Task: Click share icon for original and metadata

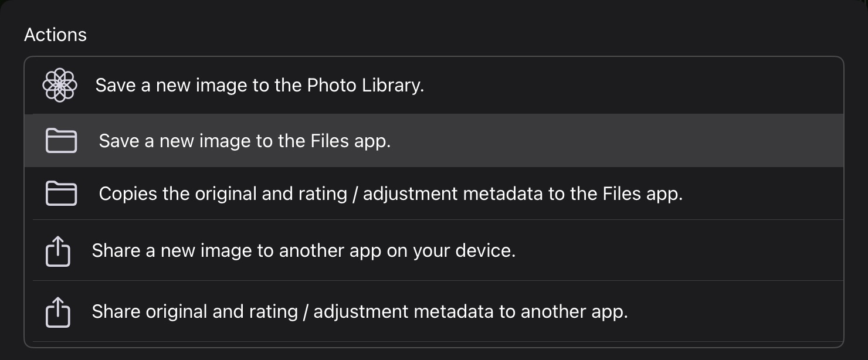Action: (58, 312)
